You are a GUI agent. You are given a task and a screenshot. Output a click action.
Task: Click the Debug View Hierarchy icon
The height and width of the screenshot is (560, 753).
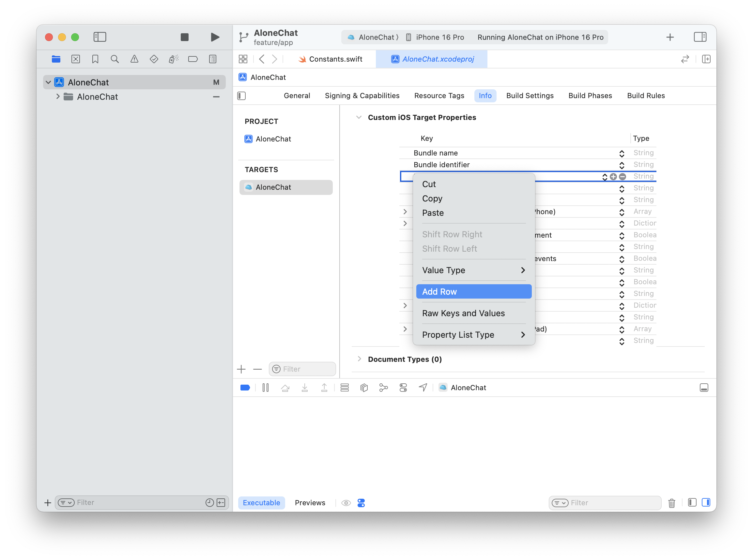[x=364, y=388]
